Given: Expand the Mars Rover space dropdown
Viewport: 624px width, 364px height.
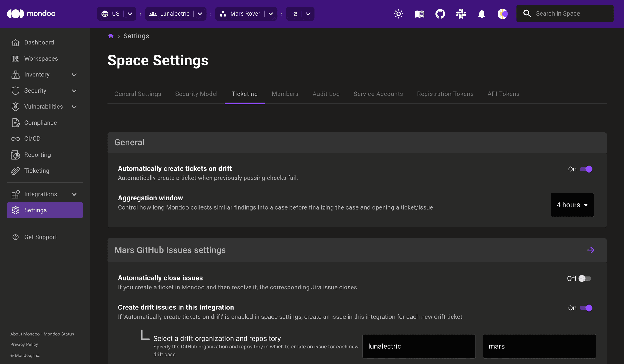Looking at the screenshot, I should point(271,14).
